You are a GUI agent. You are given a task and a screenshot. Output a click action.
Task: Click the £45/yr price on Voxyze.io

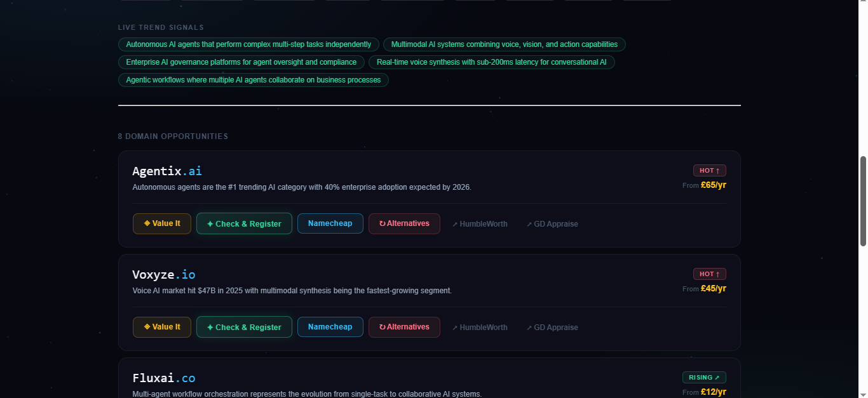click(713, 288)
